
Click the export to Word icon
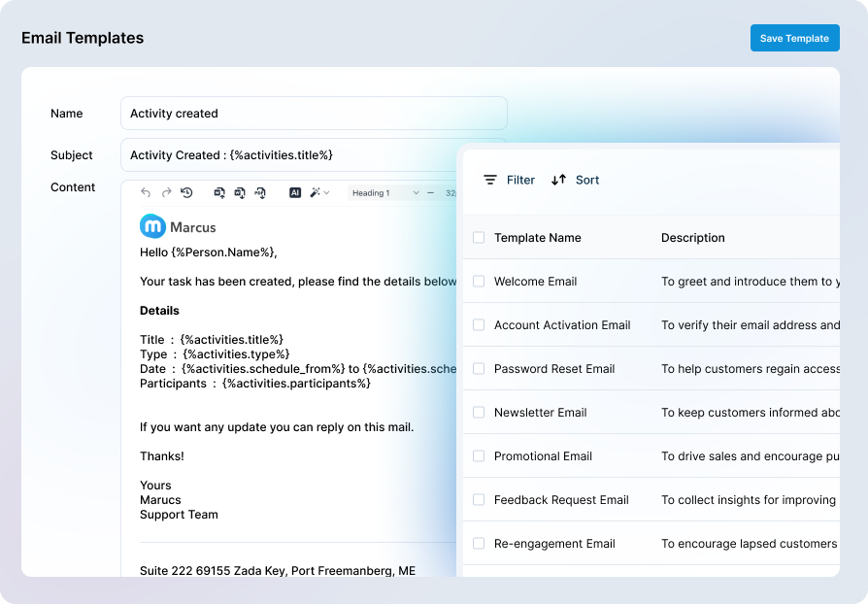240,193
